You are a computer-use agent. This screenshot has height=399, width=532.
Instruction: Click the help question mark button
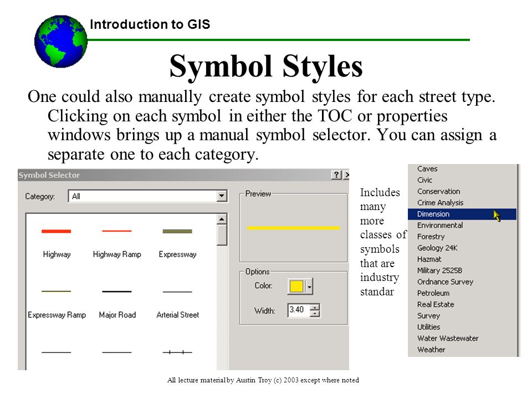tap(336, 175)
